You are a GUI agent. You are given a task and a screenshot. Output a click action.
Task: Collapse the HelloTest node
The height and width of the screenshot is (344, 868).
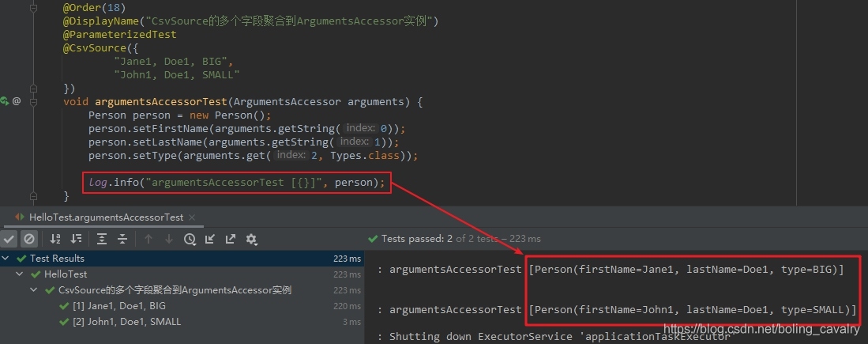20,274
